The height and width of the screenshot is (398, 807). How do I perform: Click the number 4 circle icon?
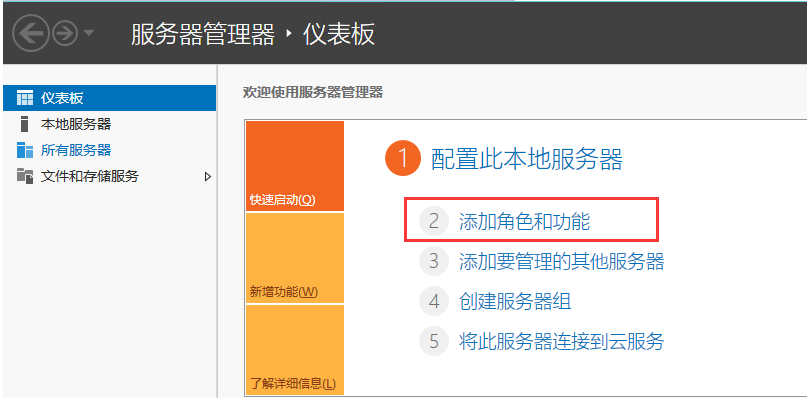(434, 301)
